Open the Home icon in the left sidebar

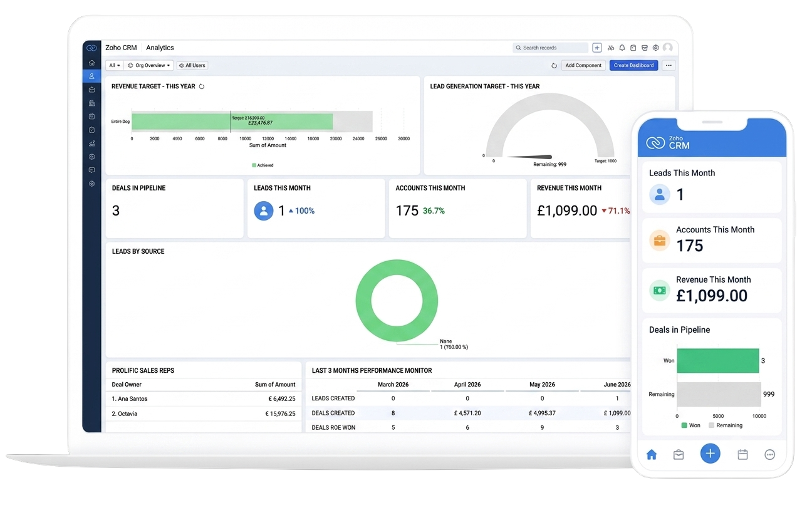point(91,63)
